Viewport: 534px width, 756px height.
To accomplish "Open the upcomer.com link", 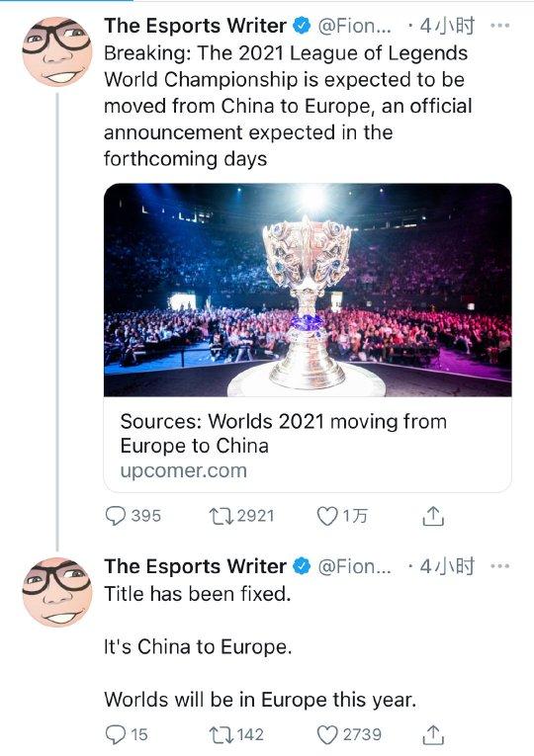I will (x=184, y=470).
